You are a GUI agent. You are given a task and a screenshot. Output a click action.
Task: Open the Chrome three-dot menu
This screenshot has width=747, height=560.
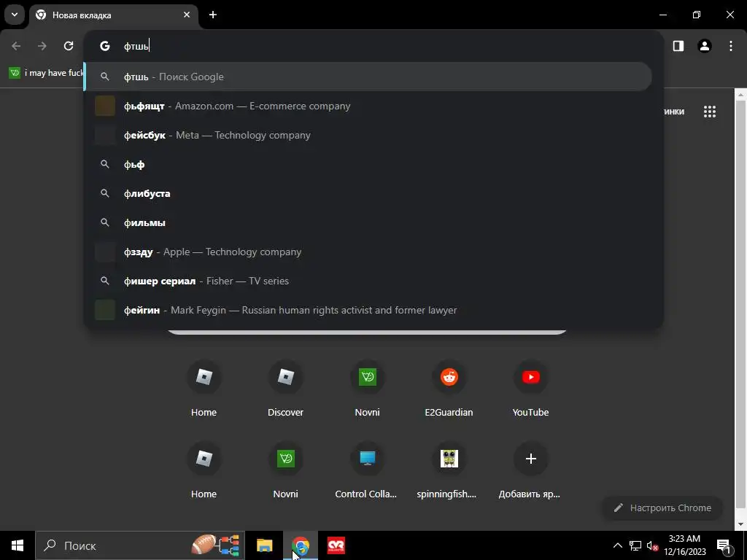(x=731, y=46)
